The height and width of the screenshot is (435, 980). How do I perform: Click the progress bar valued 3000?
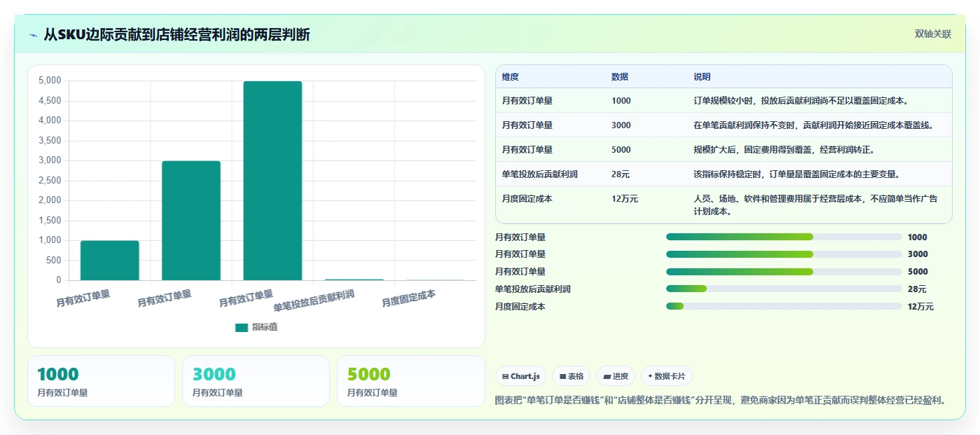[x=784, y=254]
